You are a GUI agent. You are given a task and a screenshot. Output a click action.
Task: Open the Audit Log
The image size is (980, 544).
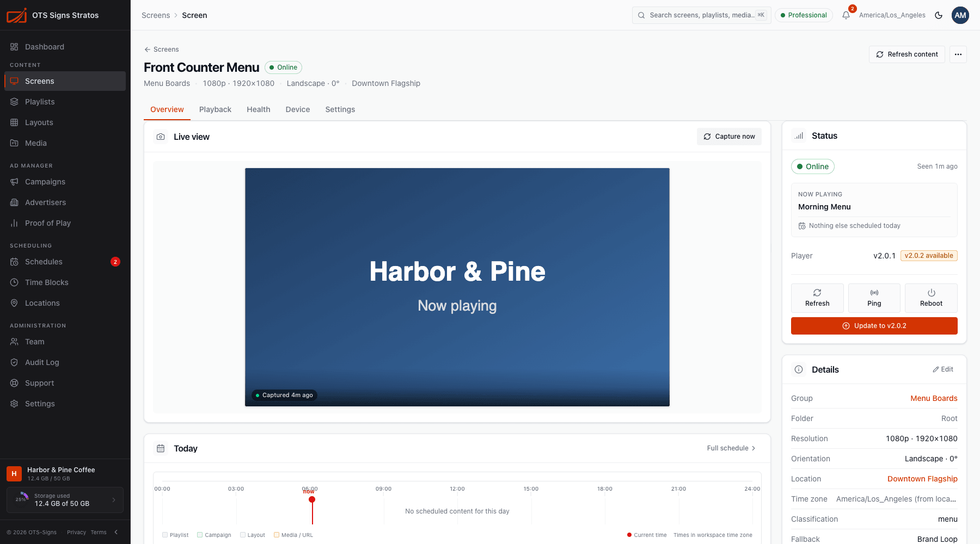(65, 362)
